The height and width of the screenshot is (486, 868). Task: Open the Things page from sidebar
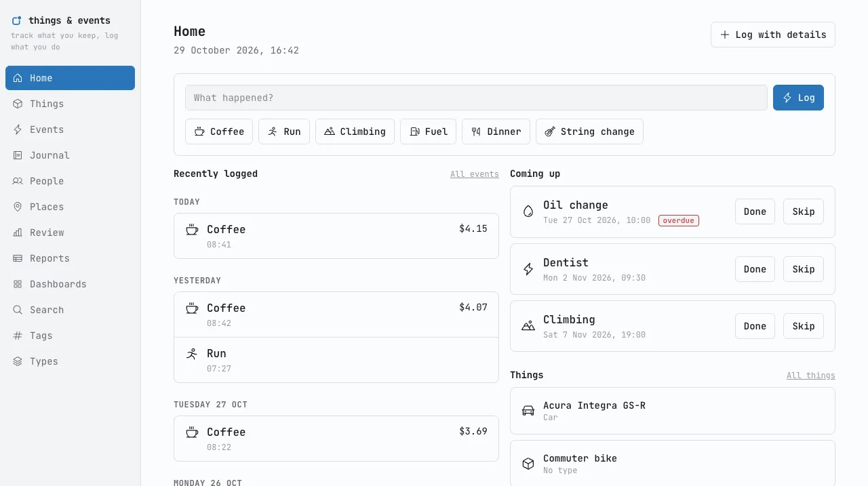tap(70, 104)
